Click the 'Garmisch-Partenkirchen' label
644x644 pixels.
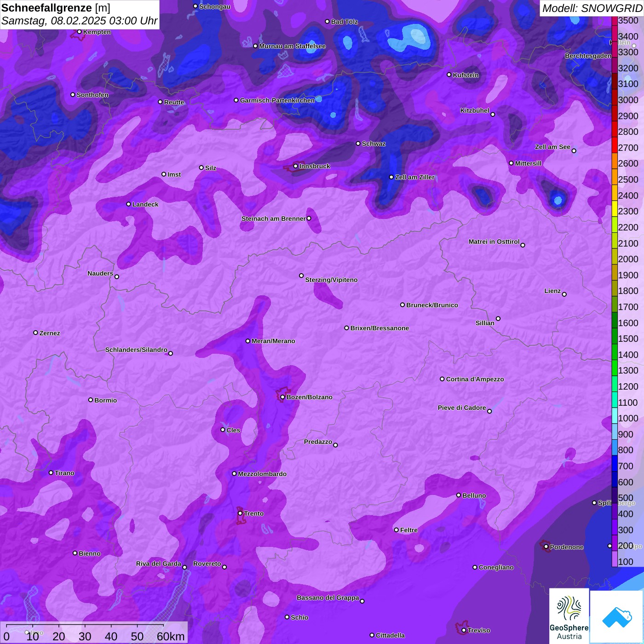(277, 100)
